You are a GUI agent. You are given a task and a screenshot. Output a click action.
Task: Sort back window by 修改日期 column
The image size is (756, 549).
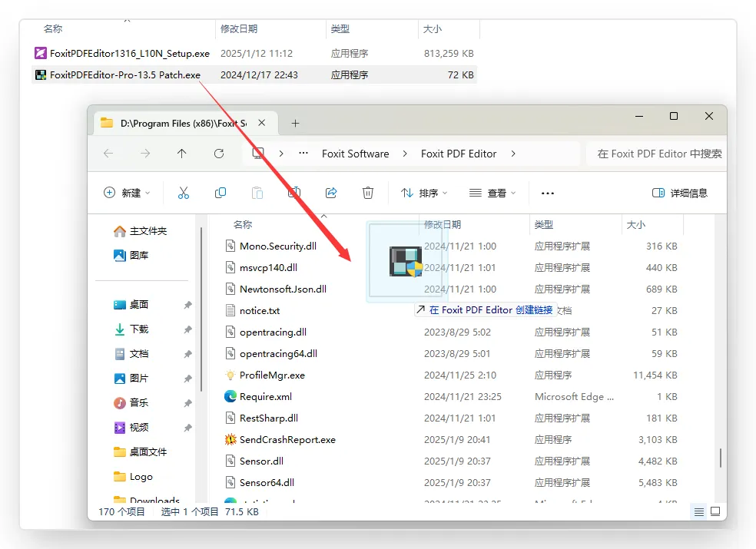point(239,29)
